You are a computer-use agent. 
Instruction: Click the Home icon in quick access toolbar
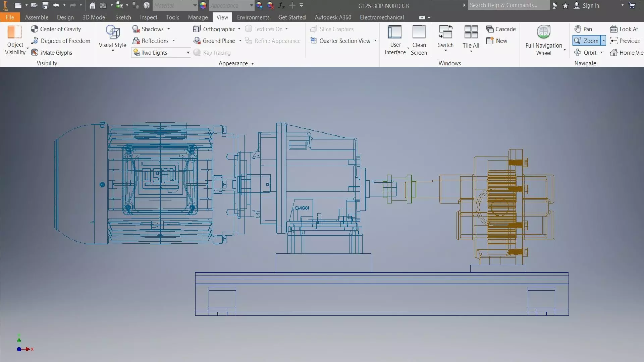tap(92, 5)
